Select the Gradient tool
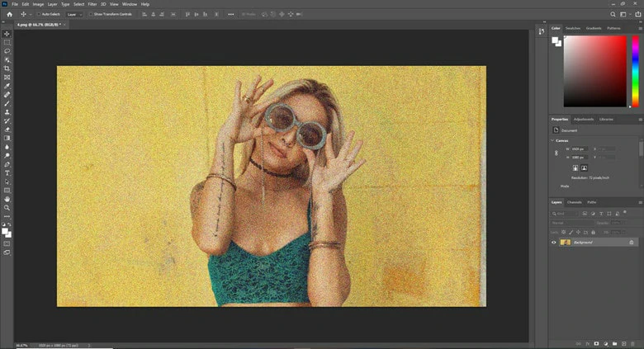This screenshot has width=644, height=349. click(7, 139)
